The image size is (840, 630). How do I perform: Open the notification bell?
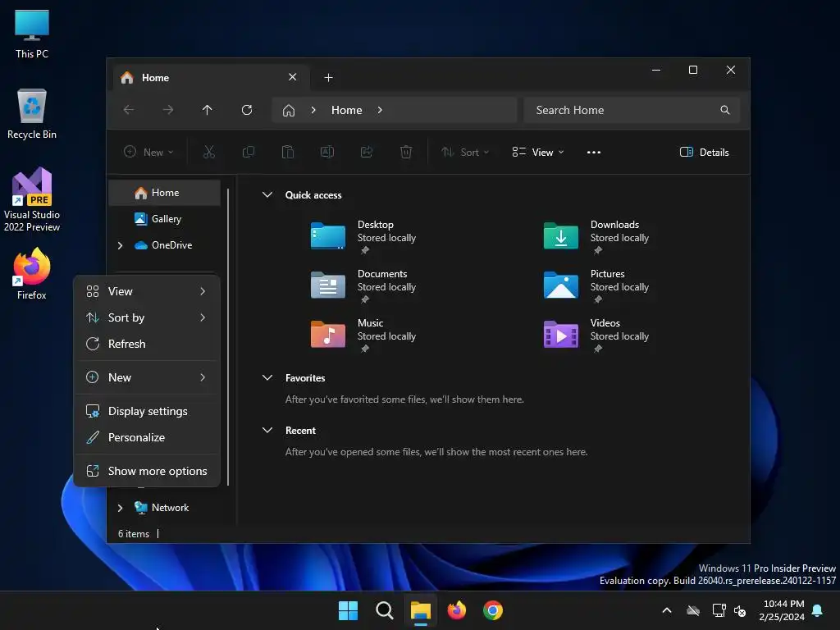(818, 610)
